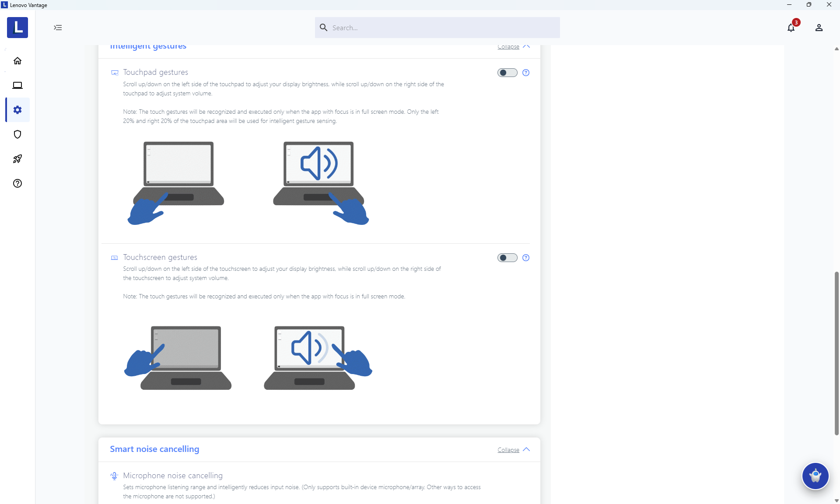Click the help icon beside Touchpad gestures
Image resolution: width=840 pixels, height=504 pixels.
[526, 73]
